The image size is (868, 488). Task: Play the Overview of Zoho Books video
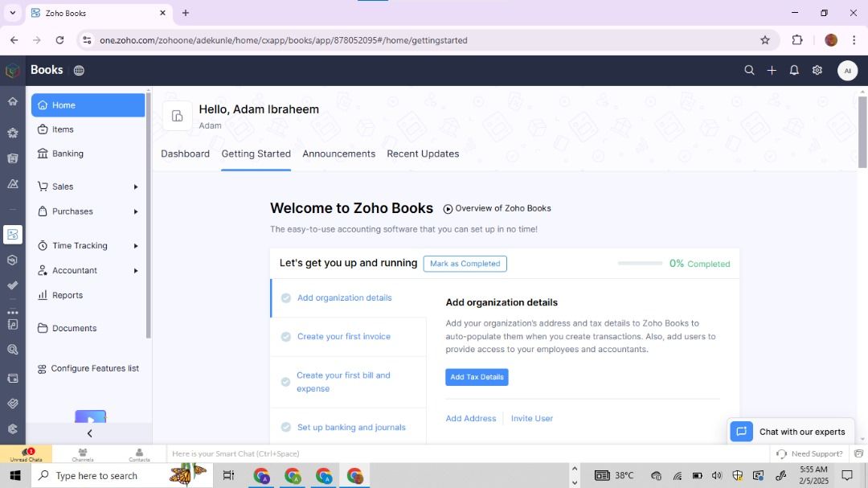497,208
